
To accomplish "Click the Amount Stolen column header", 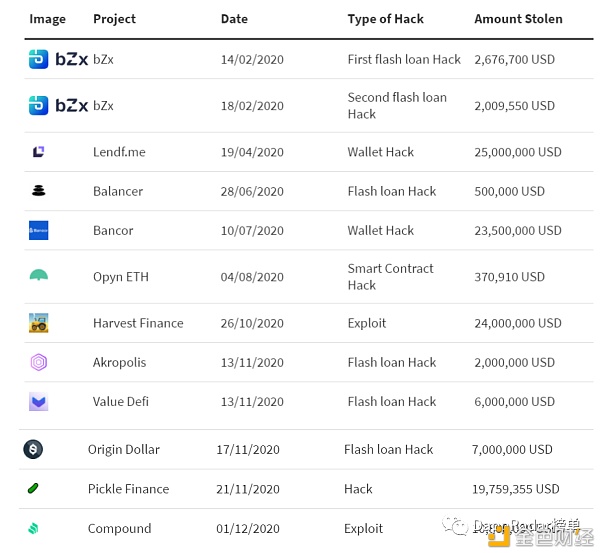I will click(x=518, y=19).
